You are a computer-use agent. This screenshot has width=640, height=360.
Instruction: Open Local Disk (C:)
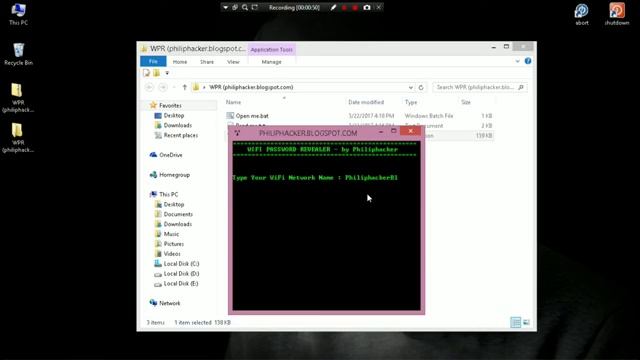(x=181, y=264)
